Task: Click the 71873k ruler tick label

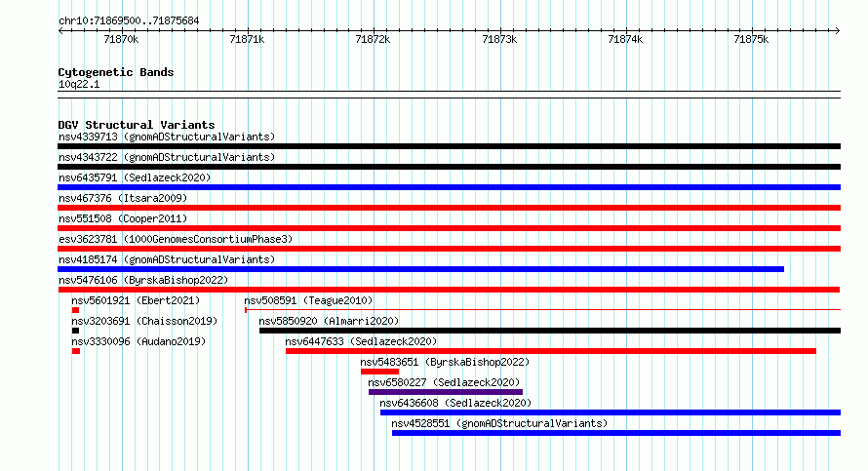Action: pyautogui.click(x=499, y=40)
